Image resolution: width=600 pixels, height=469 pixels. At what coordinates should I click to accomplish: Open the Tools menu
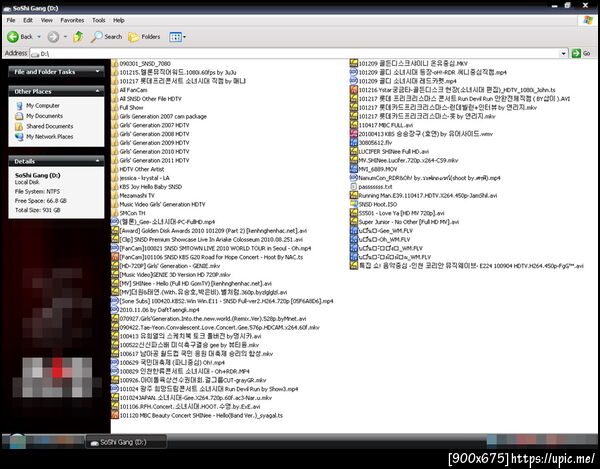pos(98,20)
